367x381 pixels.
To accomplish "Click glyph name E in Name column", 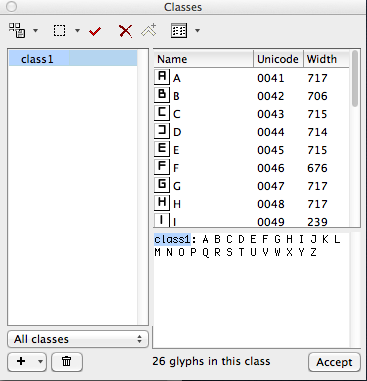I will 176,150.
